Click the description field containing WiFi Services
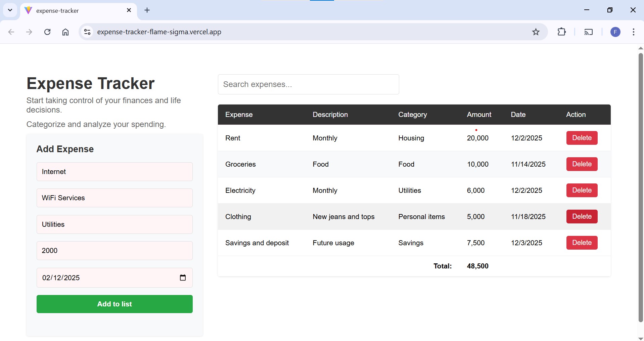 pyautogui.click(x=114, y=198)
